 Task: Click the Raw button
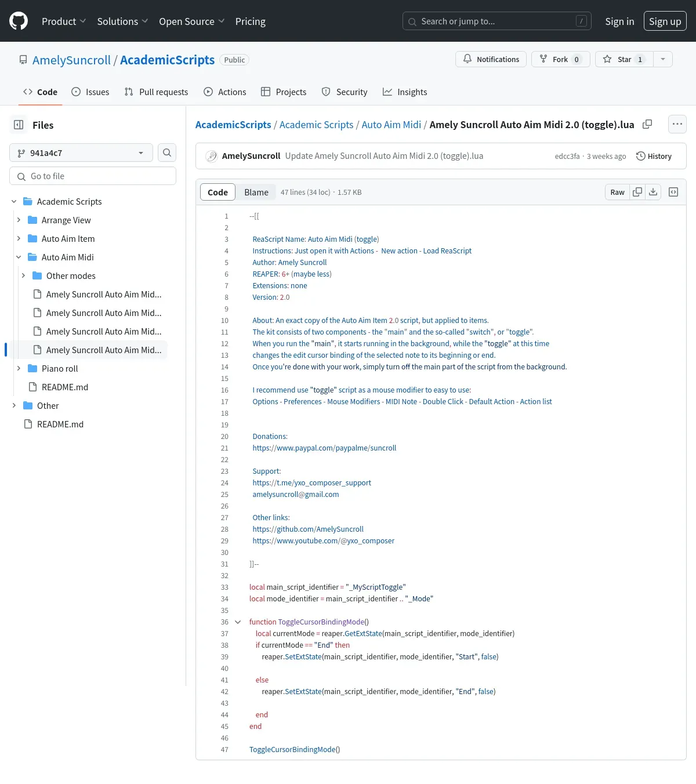click(617, 192)
